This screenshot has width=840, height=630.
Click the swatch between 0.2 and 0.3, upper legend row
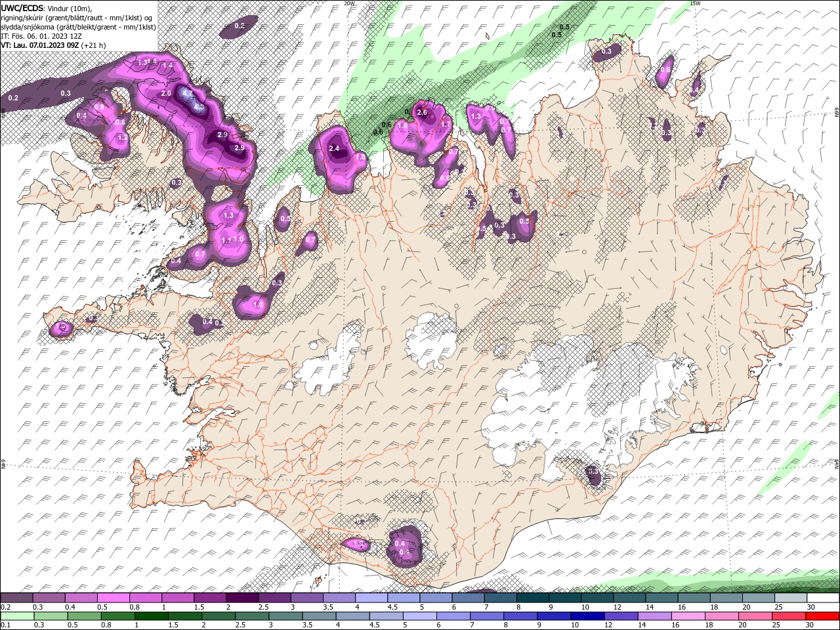coord(16,598)
